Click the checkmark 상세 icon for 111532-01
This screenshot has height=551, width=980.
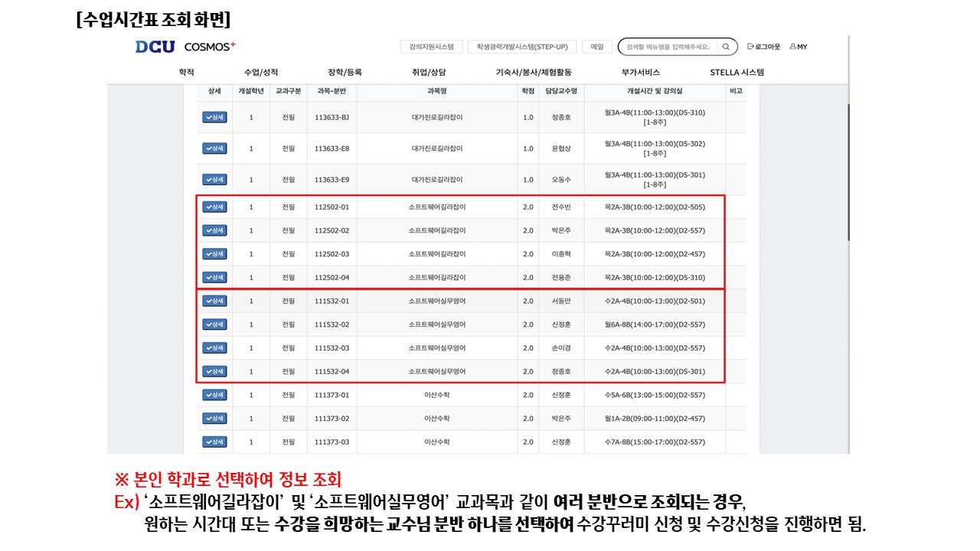coord(215,301)
